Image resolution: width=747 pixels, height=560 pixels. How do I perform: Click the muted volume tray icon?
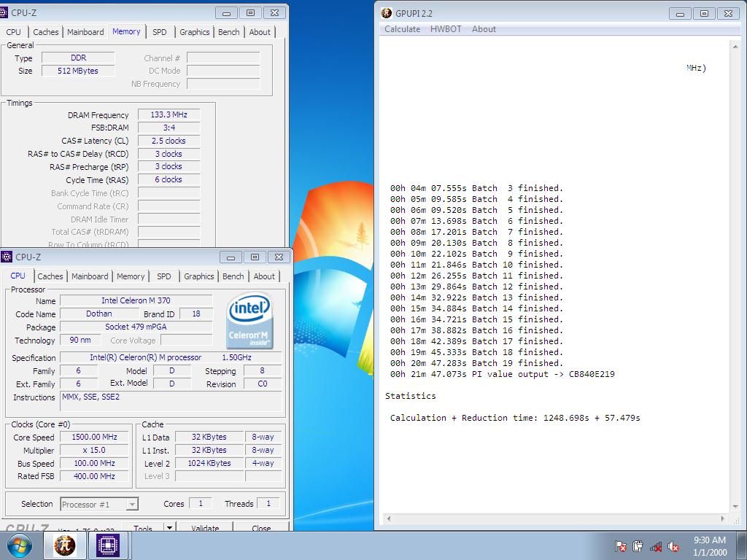click(673, 546)
